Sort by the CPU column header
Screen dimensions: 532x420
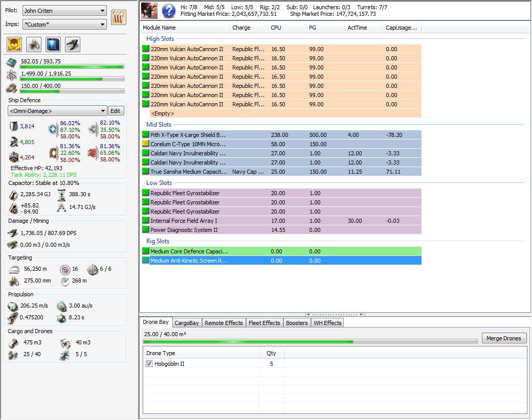pos(286,28)
